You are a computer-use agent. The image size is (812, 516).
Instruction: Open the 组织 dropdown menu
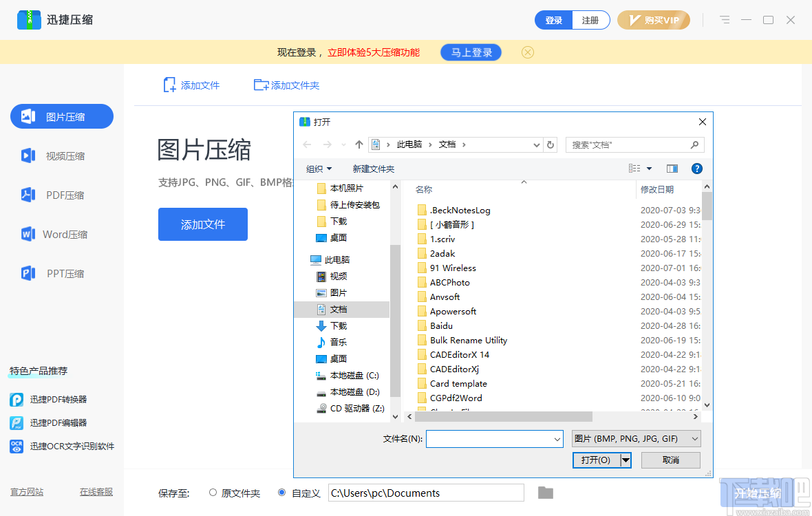pyautogui.click(x=319, y=168)
